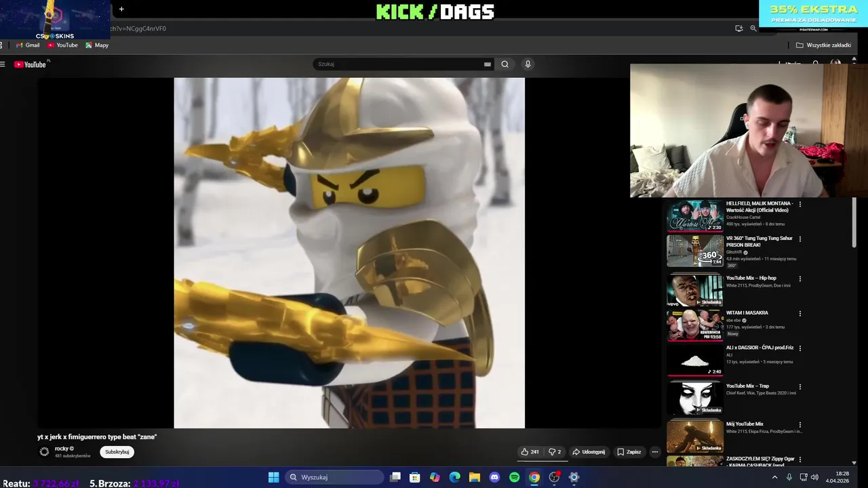Open Discord from the taskbar

494,477
